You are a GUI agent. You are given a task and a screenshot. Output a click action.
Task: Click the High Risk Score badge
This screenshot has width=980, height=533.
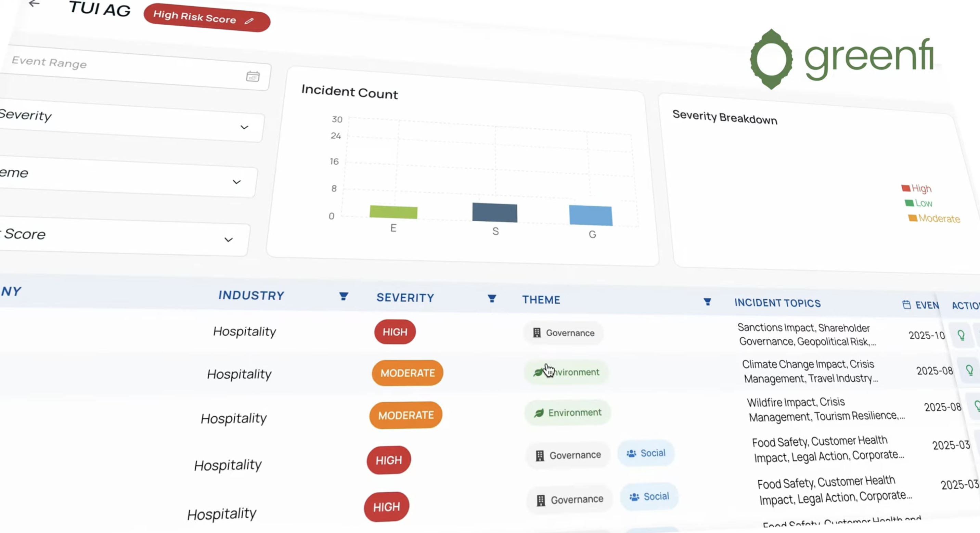[x=207, y=17]
